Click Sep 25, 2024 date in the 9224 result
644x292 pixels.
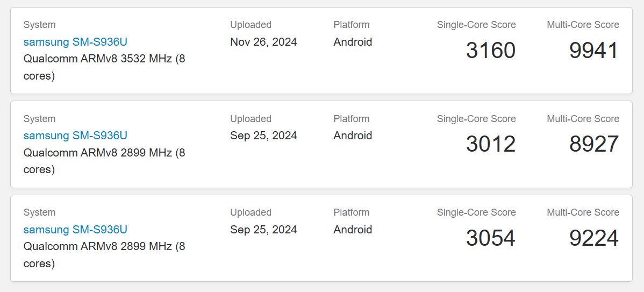(x=263, y=230)
